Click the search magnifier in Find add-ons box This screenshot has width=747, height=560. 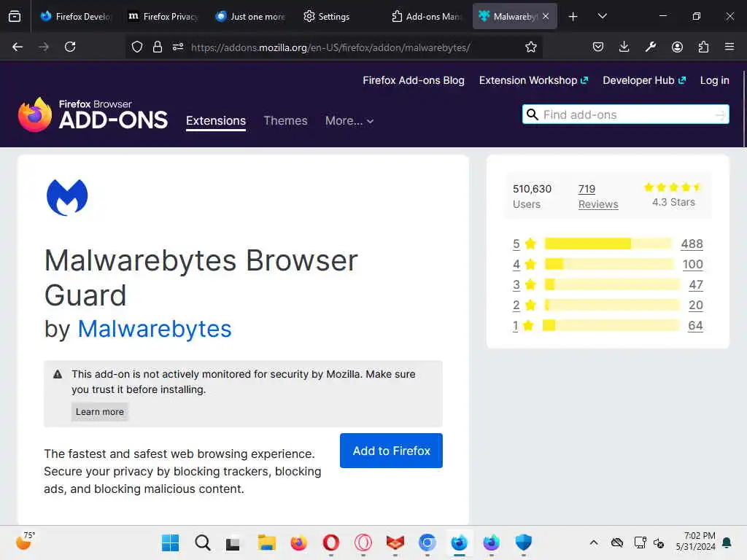click(533, 114)
